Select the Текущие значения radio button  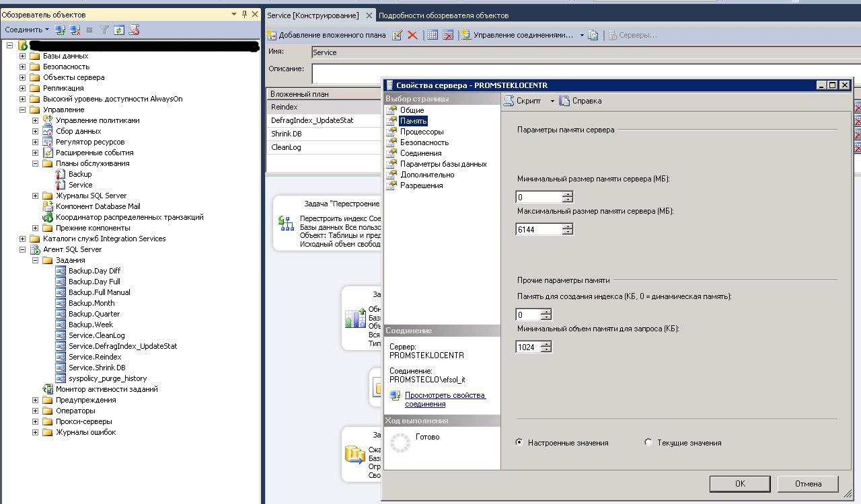point(648,443)
